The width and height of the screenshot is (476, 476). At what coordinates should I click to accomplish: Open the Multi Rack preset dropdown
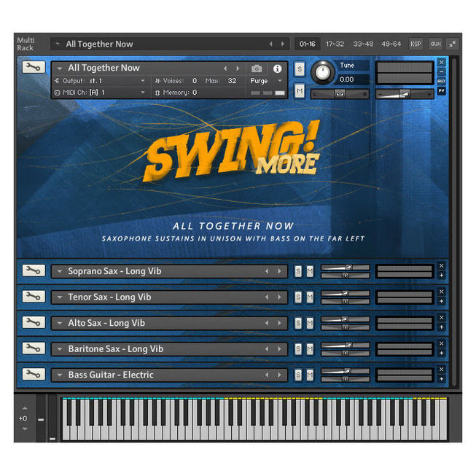(58, 44)
